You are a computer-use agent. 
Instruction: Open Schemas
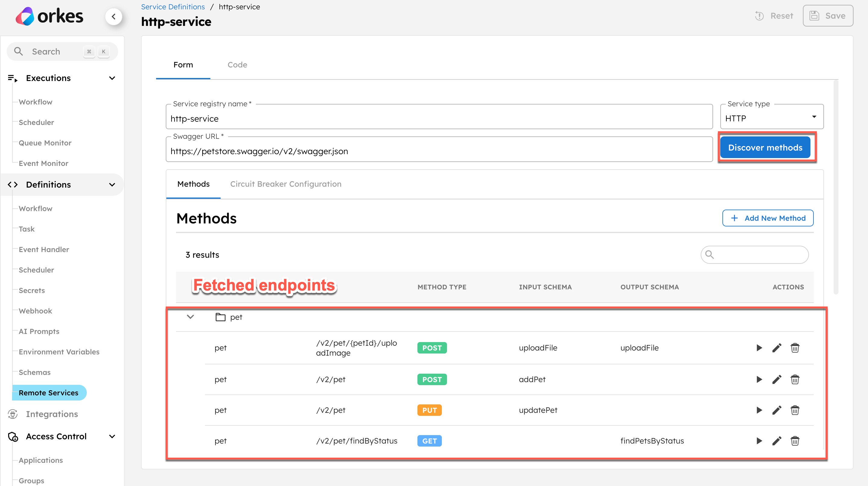[34, 372]
